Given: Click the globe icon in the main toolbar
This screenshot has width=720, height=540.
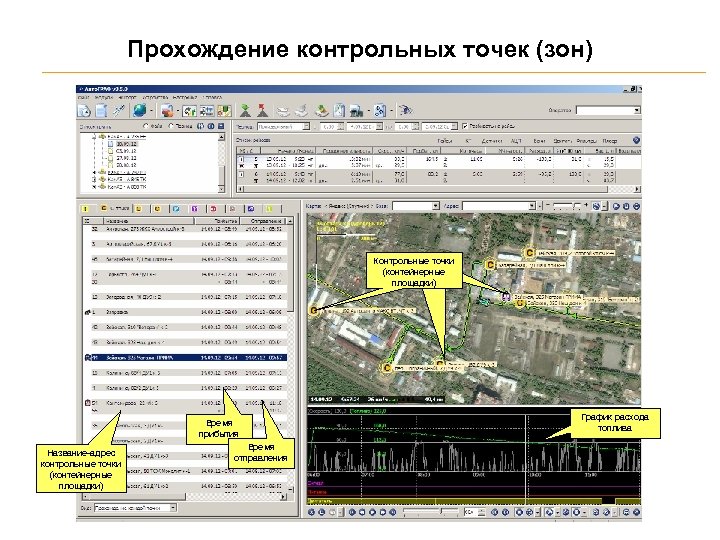Looking at the screenshot, I should [x=140, y=110].
